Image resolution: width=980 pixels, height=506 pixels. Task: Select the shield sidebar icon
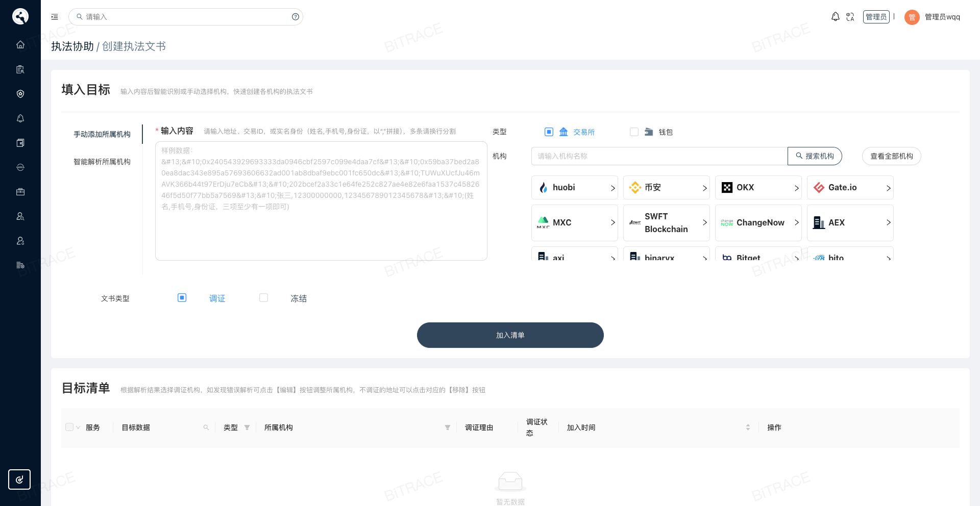20,93
